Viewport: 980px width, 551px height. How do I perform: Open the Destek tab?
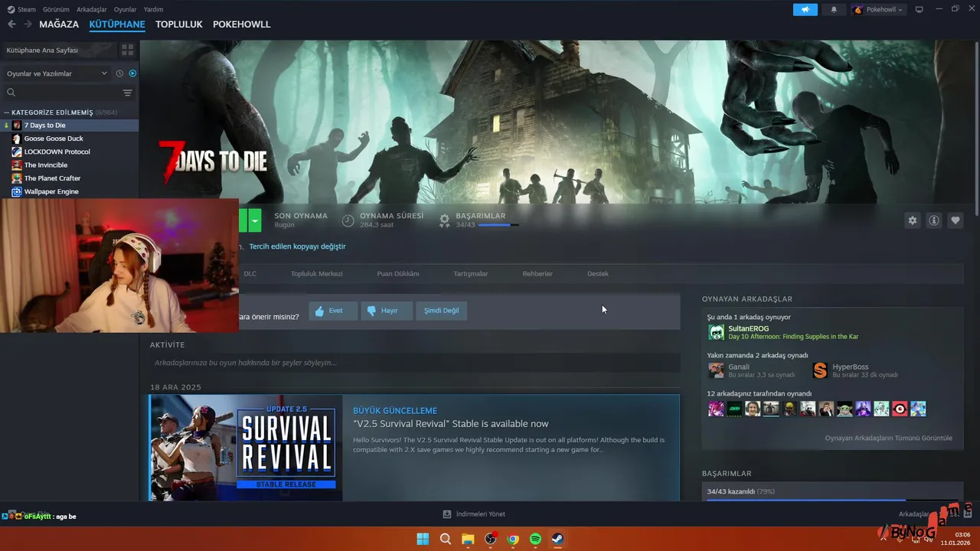point(598,273)
